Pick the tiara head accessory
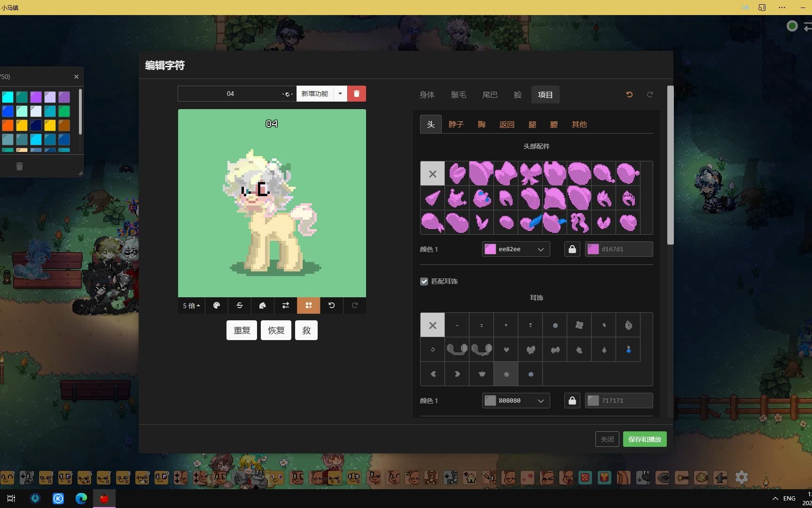Screen dimensions: 812x508 tap(628, 198)
